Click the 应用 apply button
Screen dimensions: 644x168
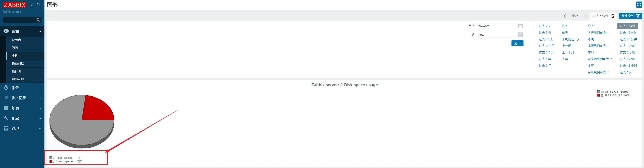click(517, 43)
